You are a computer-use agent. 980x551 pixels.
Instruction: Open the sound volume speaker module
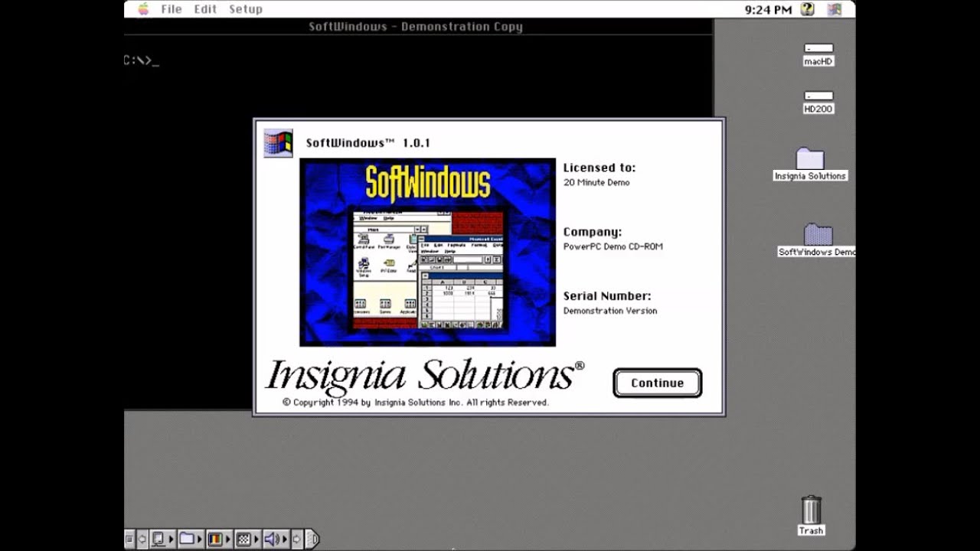pyautogui.click(x=276, y=539)
